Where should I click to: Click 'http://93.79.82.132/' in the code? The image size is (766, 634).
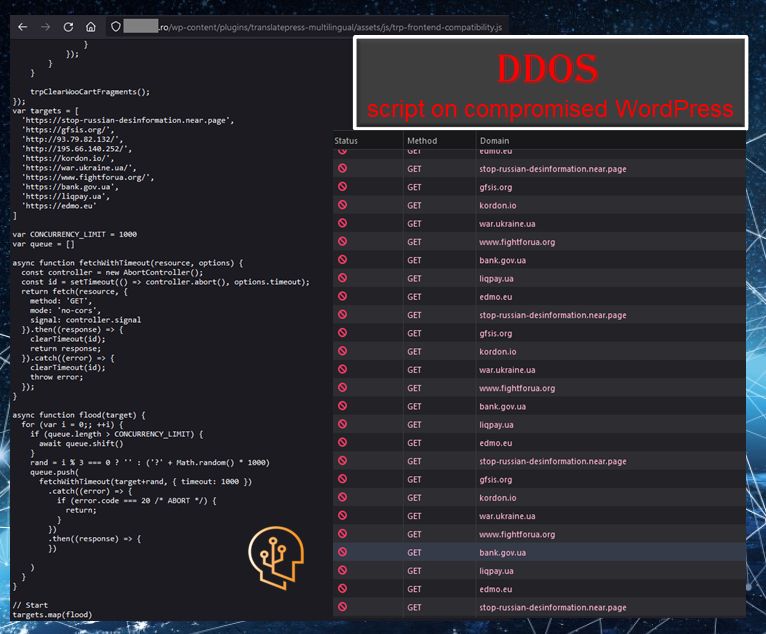point(72,139)
